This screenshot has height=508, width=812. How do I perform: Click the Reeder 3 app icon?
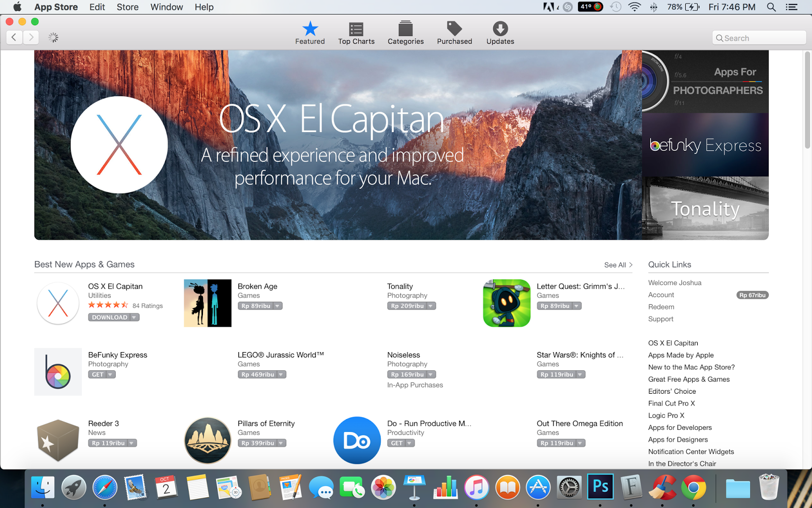click(x=58, y=440)
